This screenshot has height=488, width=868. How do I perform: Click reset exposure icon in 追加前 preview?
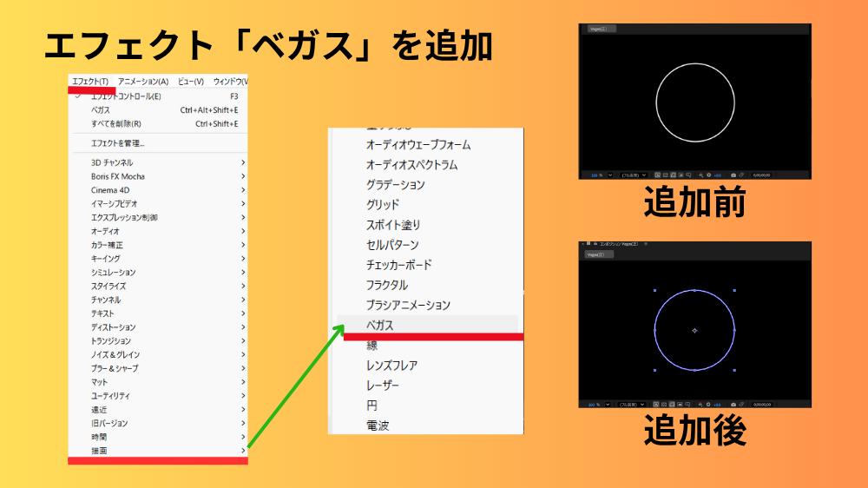click(x=709, y=175)
